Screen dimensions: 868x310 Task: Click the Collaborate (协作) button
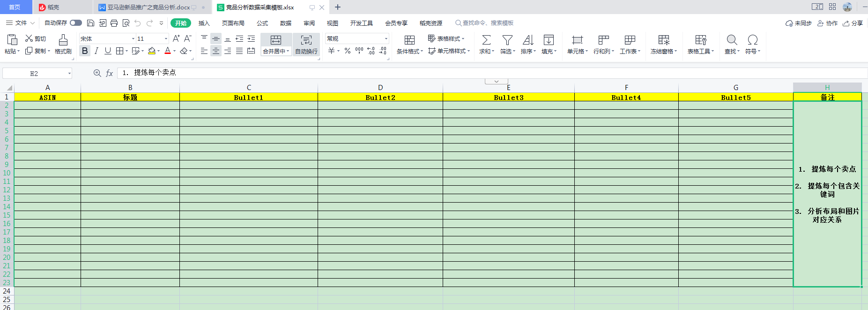coord(827,23)
